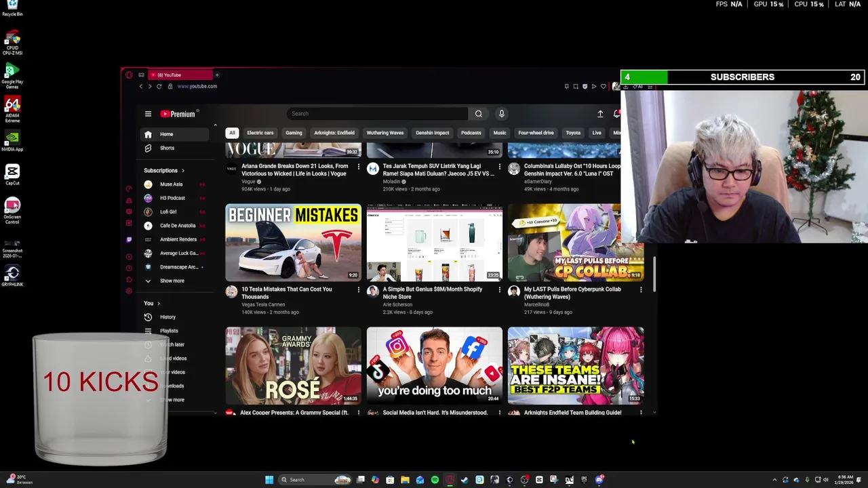Click the heart bookmark icon in address bar

pos(603,86)
